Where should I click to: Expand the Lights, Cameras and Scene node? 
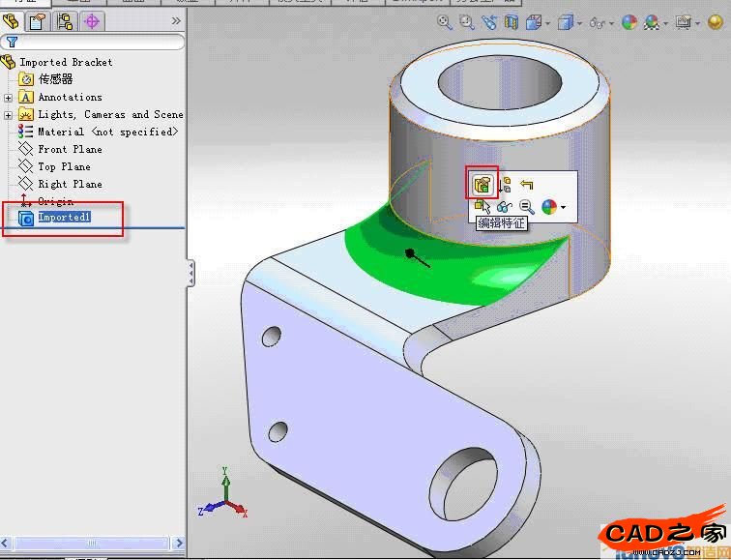coord(9,115)
